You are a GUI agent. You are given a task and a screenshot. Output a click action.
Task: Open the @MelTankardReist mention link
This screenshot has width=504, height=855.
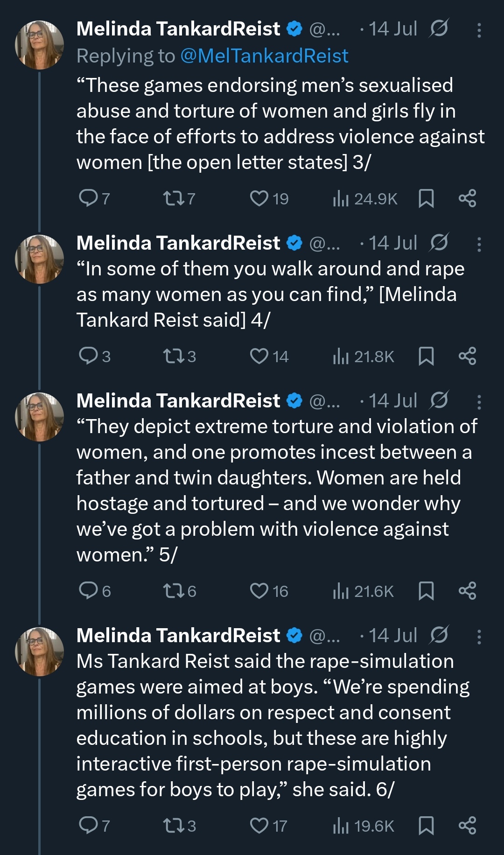pyautogui.click(x=264, y=56)
